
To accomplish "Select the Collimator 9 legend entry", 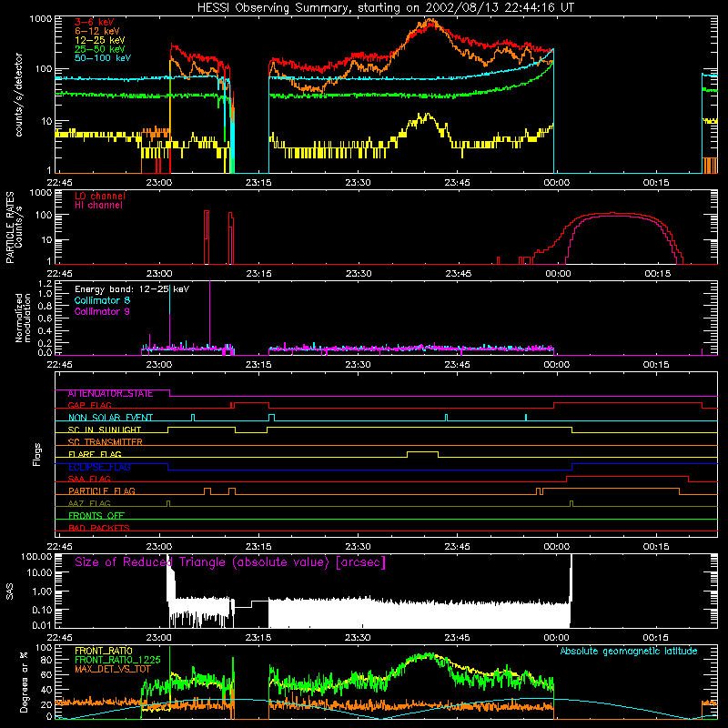I will point(102,311).
